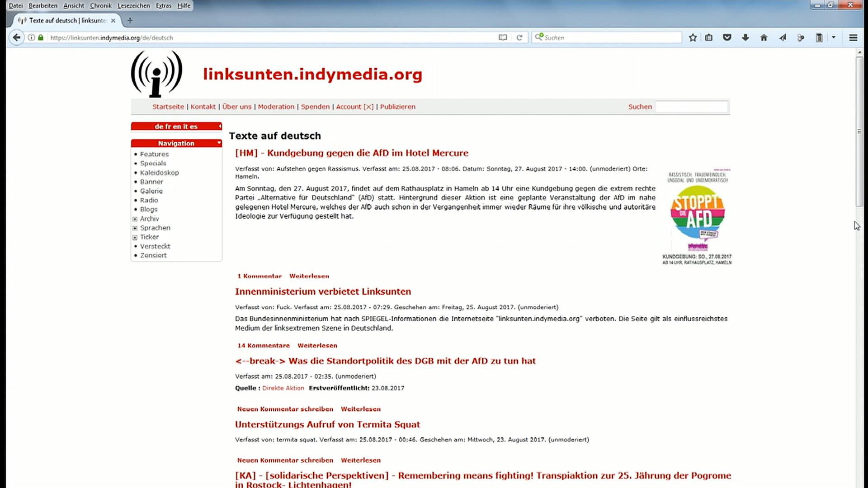Click the reader view icon in address bar
The image size is (868, 488).
(503, 38)
